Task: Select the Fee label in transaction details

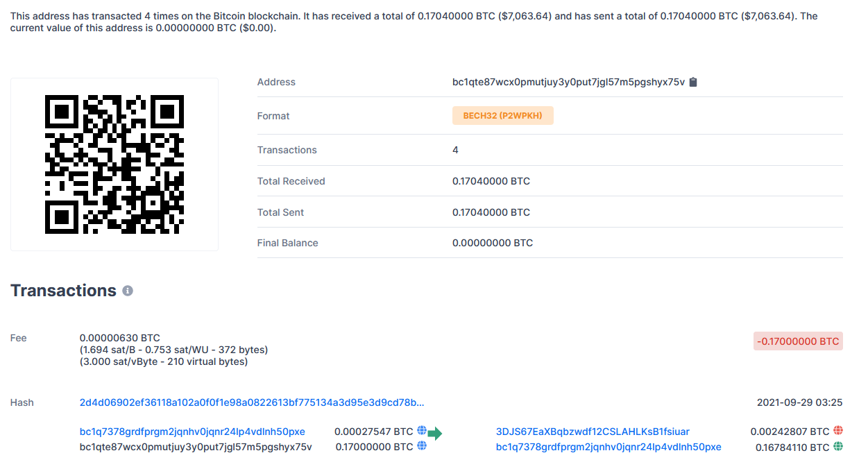Action: tap(19, 338)
